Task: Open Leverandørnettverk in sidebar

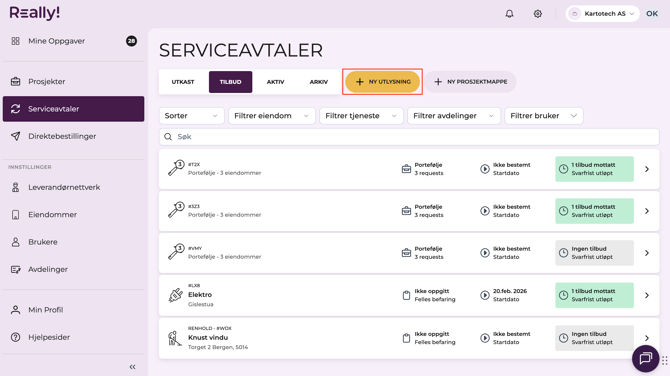Action: [73, 187]
